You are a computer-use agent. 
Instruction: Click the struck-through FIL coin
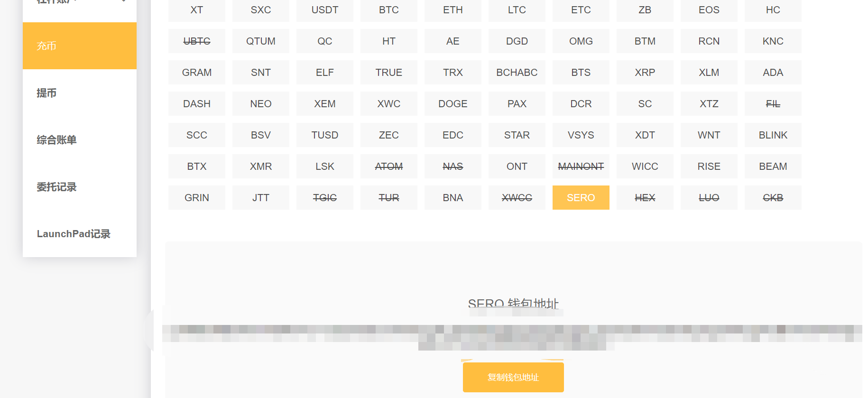pyautogui.click(x=773, y=104)
